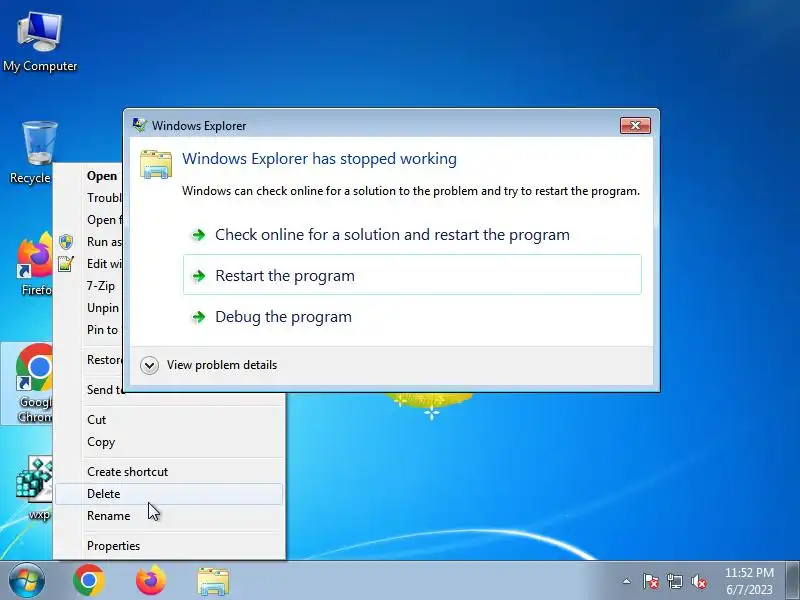Click the Windows Explorer dialog title icon
800x600 pixels.
pos(139,125)
